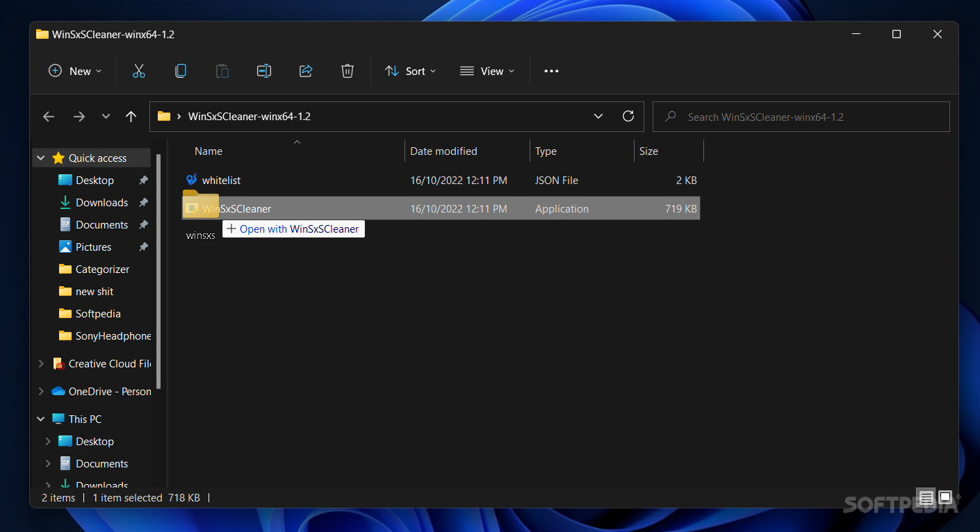Click the navigation pane scrollbar
980x532 pixels.
(x=158, y=271)
